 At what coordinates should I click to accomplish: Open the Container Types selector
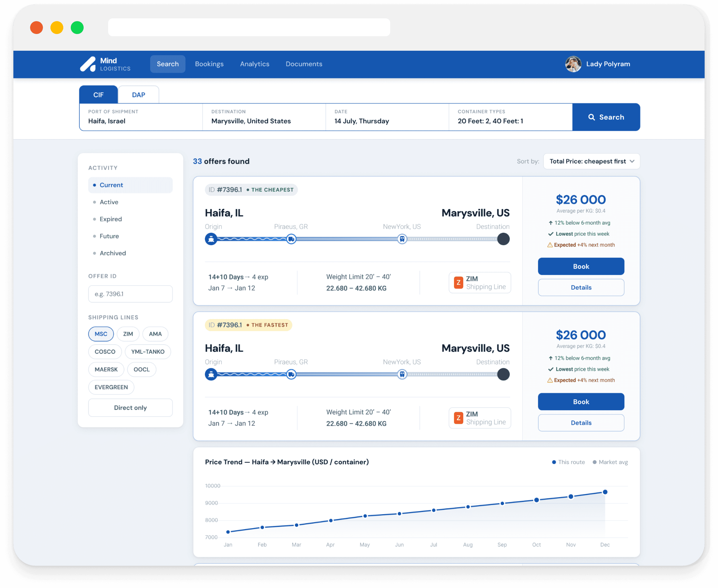(510, 117)
